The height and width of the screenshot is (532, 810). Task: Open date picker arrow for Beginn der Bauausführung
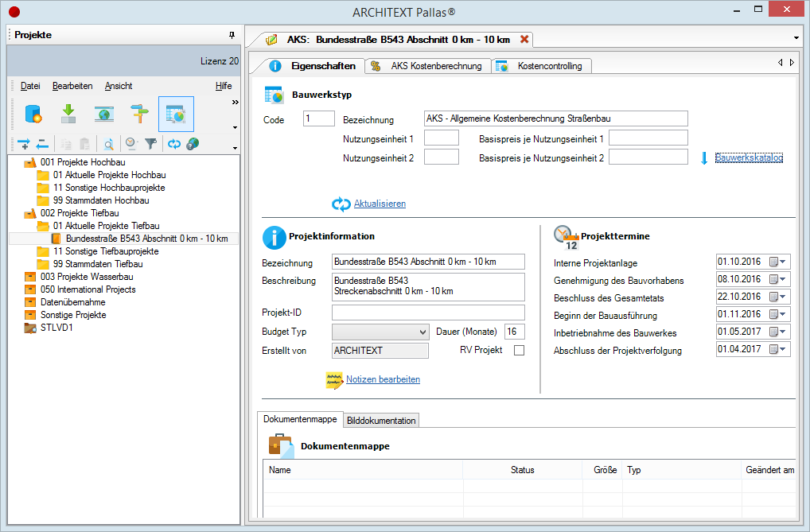click(783, 314)
